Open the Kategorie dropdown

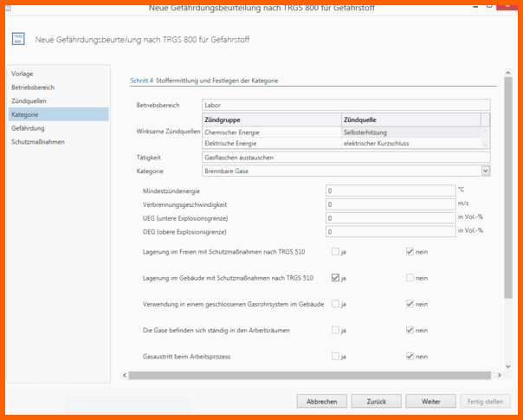coord(485,171)
